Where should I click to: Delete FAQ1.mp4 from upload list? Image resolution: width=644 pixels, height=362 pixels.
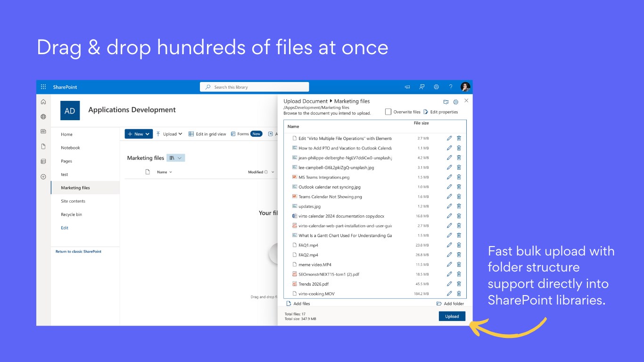click(459, 245)
